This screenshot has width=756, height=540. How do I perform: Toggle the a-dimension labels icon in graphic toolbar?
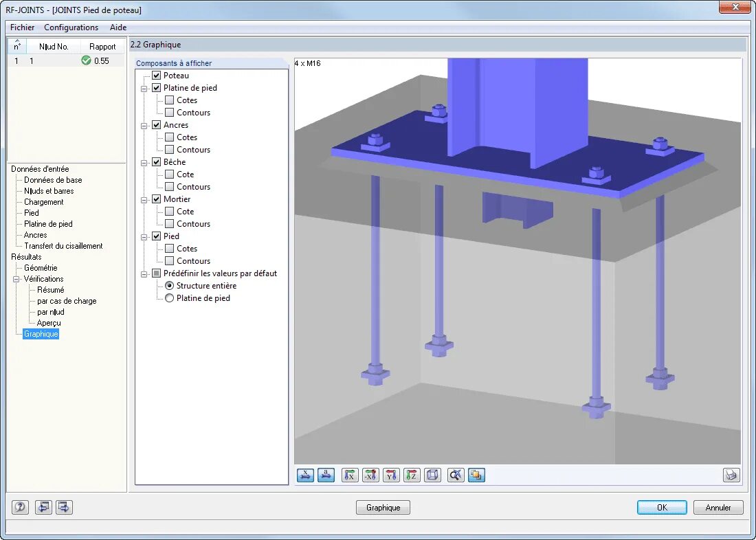(x=326, y=475)
